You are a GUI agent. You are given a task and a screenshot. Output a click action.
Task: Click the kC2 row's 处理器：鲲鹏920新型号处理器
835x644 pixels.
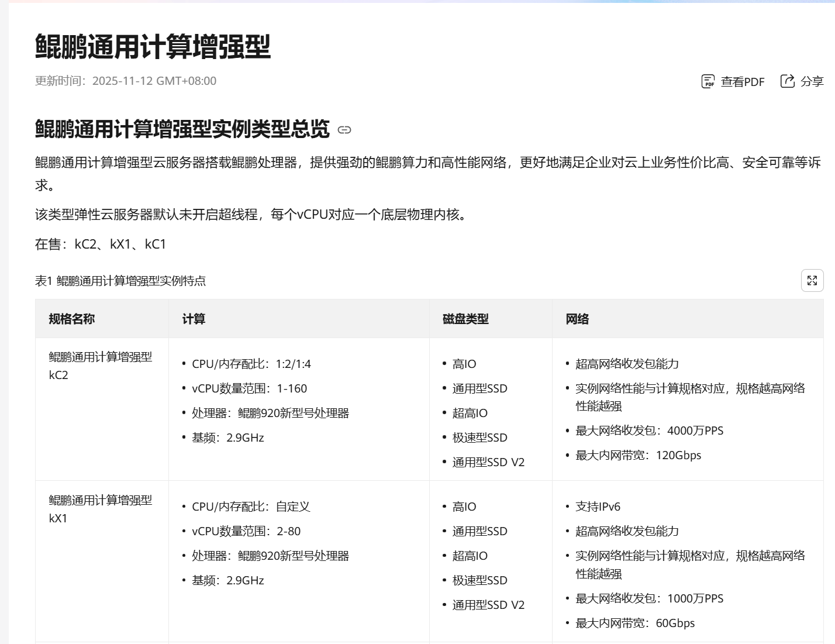click(x=271, y=413)
